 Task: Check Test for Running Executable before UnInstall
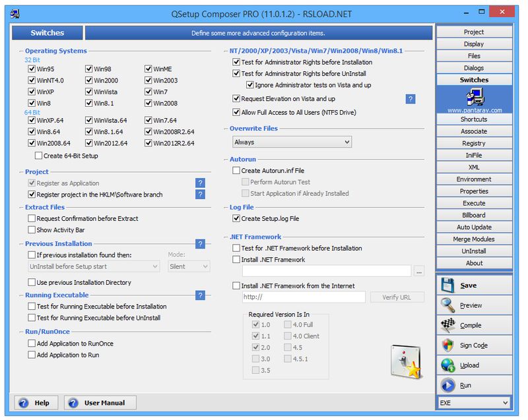(x=32, y=318)
